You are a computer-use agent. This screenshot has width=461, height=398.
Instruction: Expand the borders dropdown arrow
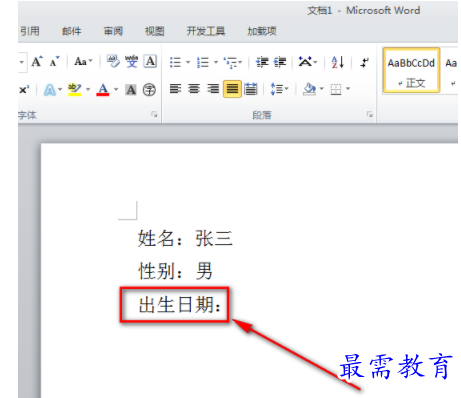[x=348, y=89]
